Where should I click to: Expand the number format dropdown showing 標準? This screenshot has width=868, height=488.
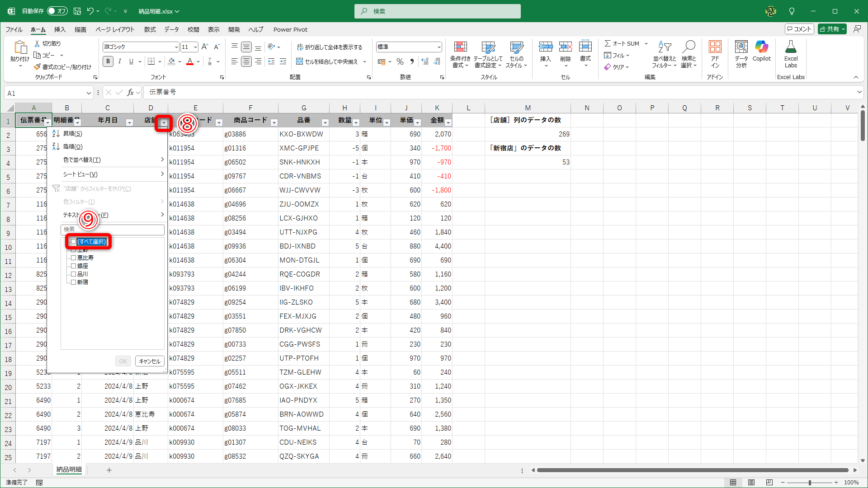click(439, 47)
